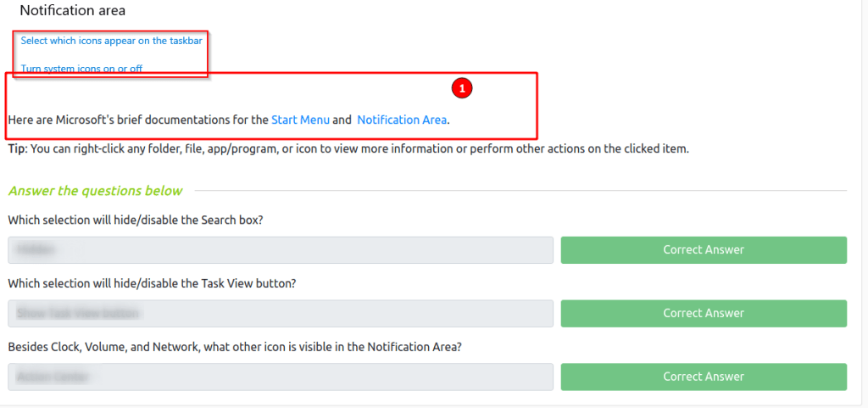This screenshot has width=868, height=408.
Task: Focus the Task View question answer field
Action: pos(281,313)
